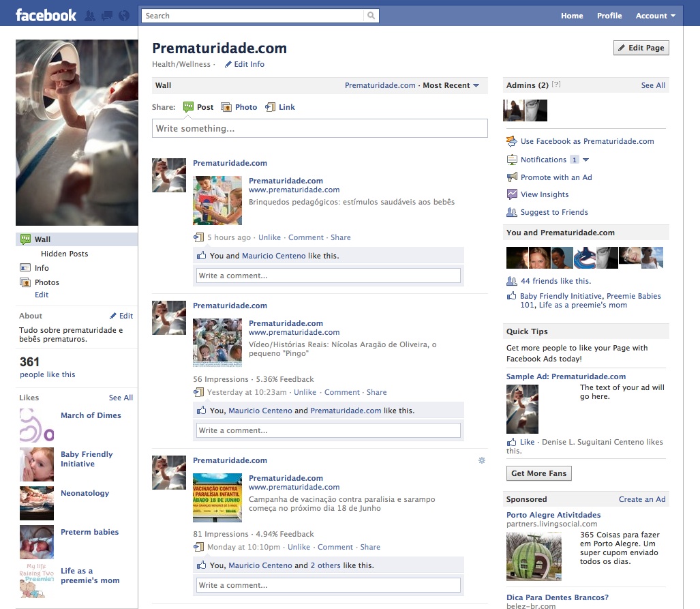Screen dimensions: 700x609
Task: Click See All in Likes section
Action: (121, 398)
